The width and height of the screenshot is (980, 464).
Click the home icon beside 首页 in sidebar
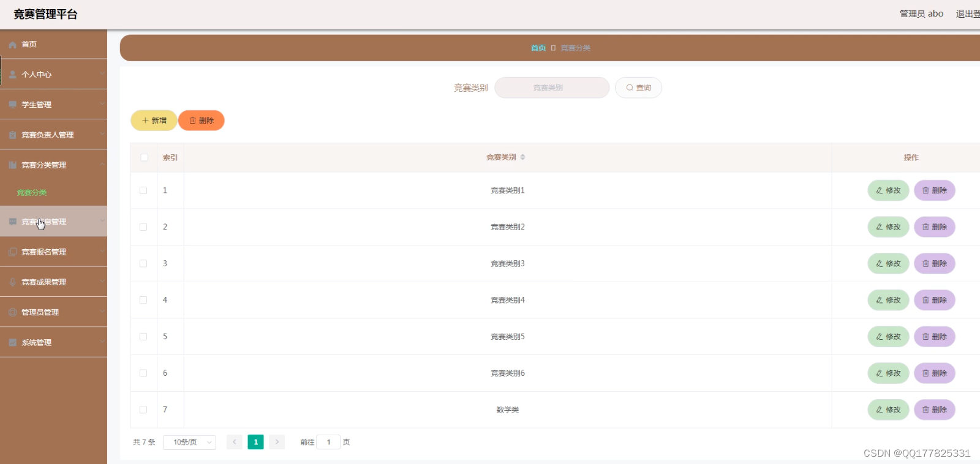coord(12,45)
